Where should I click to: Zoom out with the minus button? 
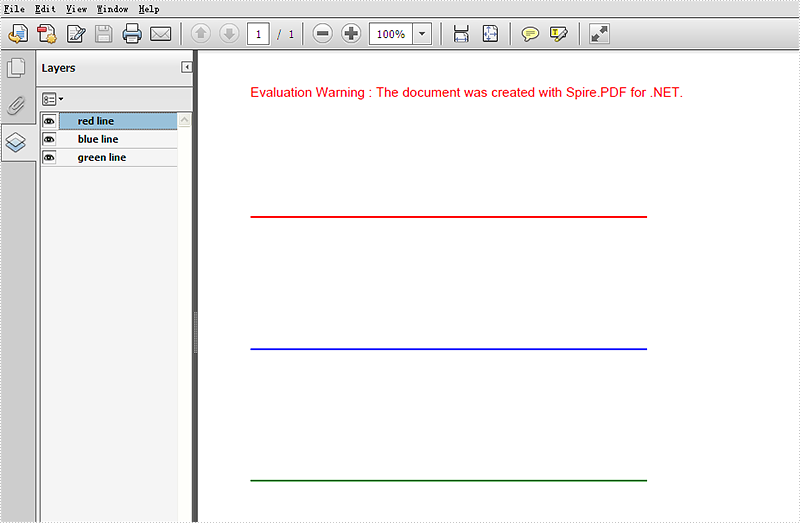(322, 34)
